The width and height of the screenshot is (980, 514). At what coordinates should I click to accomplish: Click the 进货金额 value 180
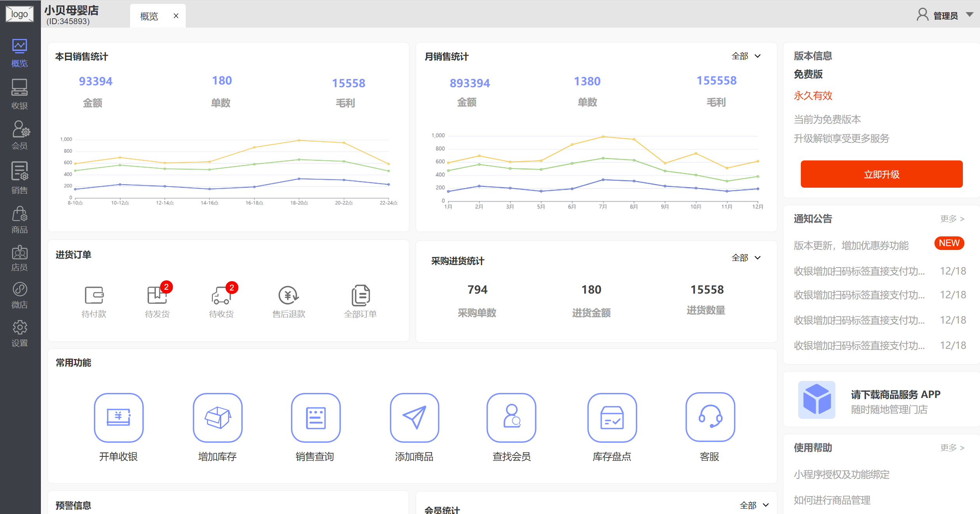coord(591,289)
